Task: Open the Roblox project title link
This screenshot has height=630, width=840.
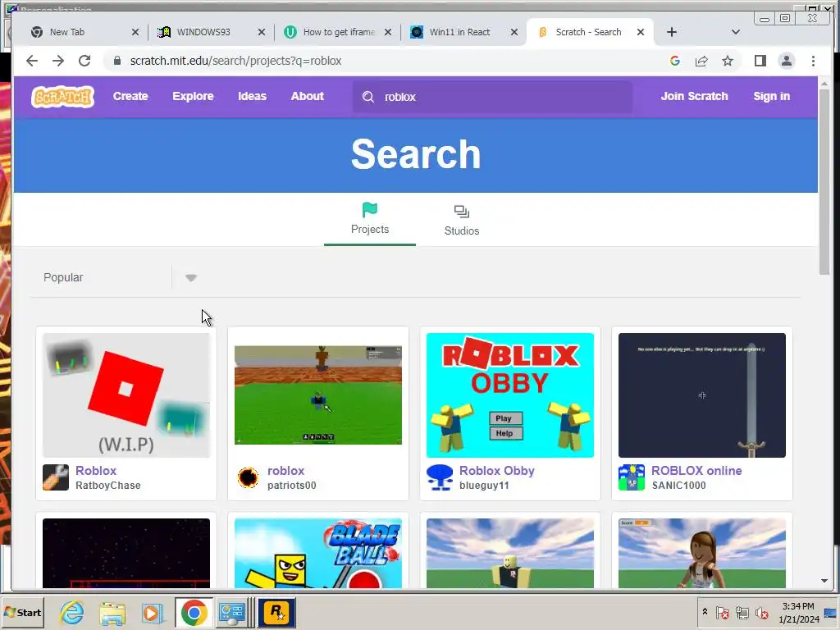Action: point(96,471)
